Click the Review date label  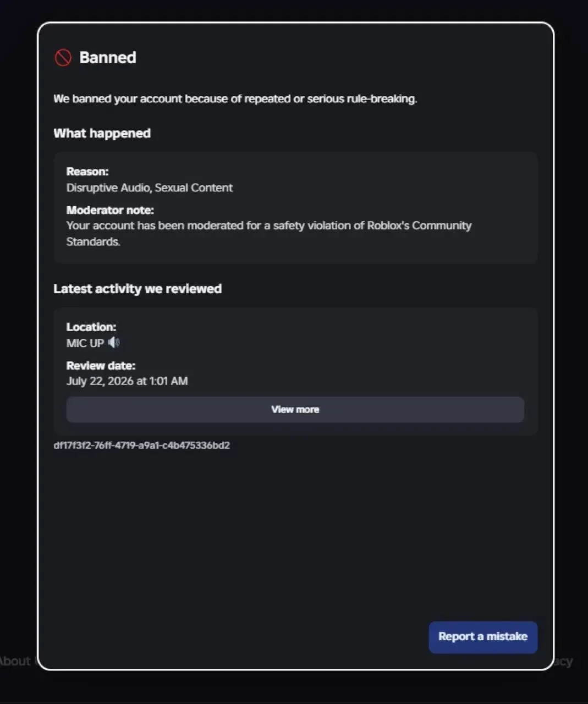[101, 366]
